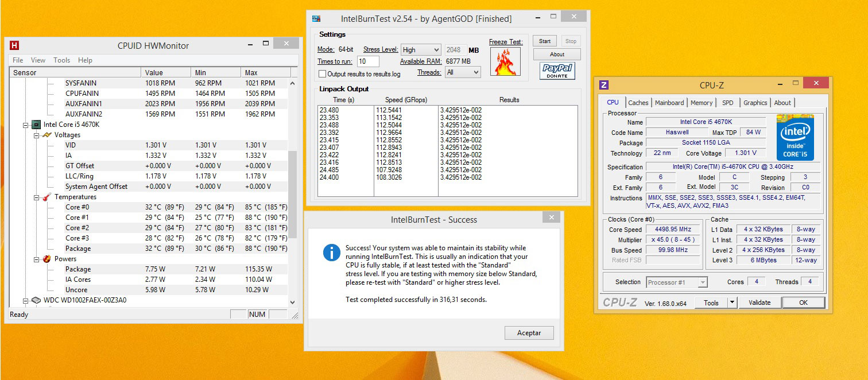Click HWMonitor vertical scrollbar up arrow

point(292,83)
